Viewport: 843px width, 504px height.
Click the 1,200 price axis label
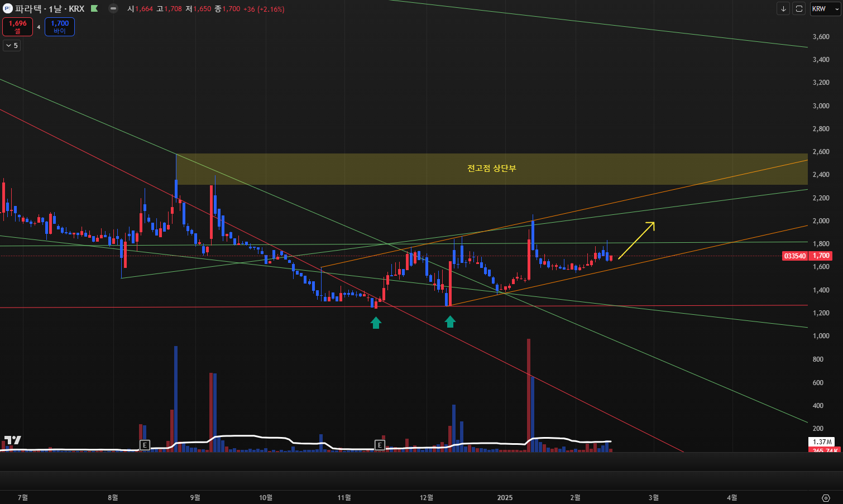point(821,313)
